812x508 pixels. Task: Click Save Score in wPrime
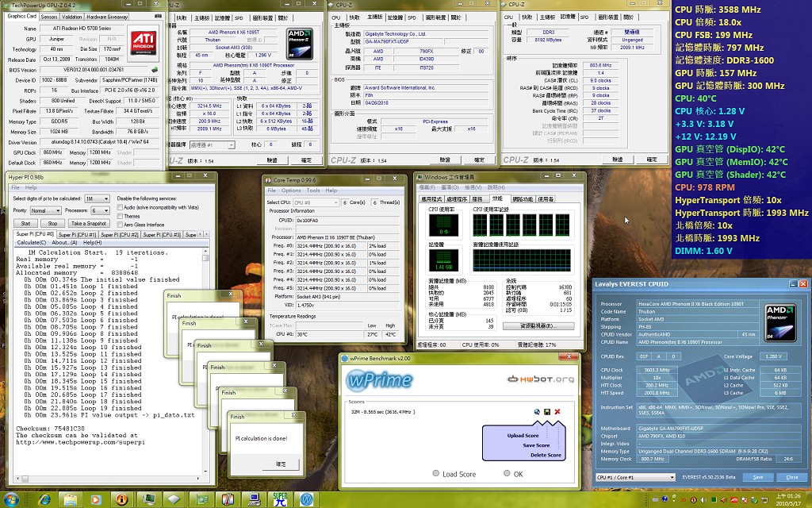pyautogui.click(x=536, y=445)
